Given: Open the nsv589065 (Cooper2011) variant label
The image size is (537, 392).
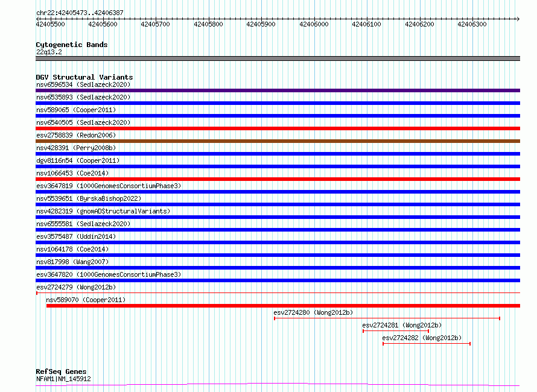Looking at the screenshot, I should [x=76, y=110].
